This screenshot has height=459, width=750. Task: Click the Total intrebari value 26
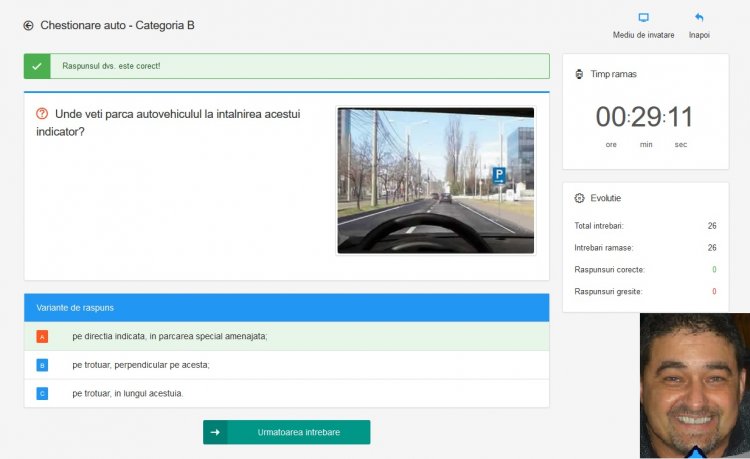coord(712,226)
